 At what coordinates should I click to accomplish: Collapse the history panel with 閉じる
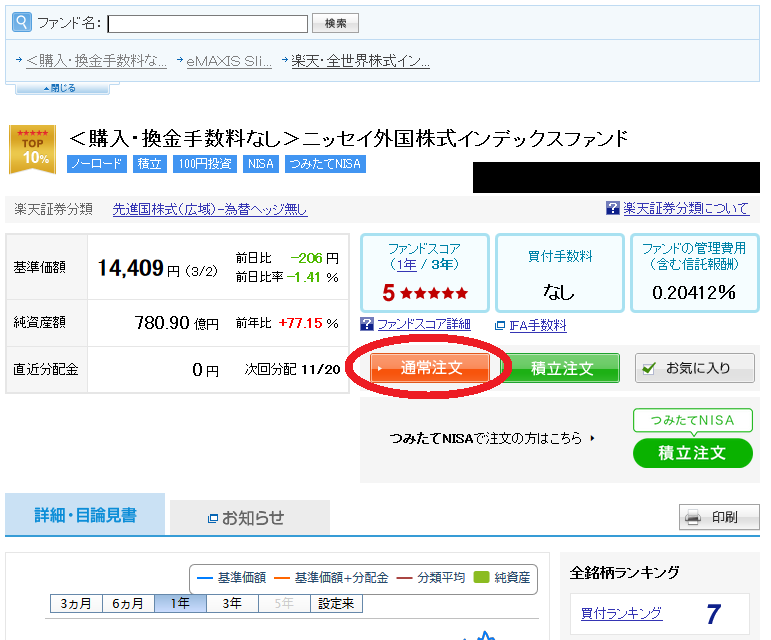61,88
